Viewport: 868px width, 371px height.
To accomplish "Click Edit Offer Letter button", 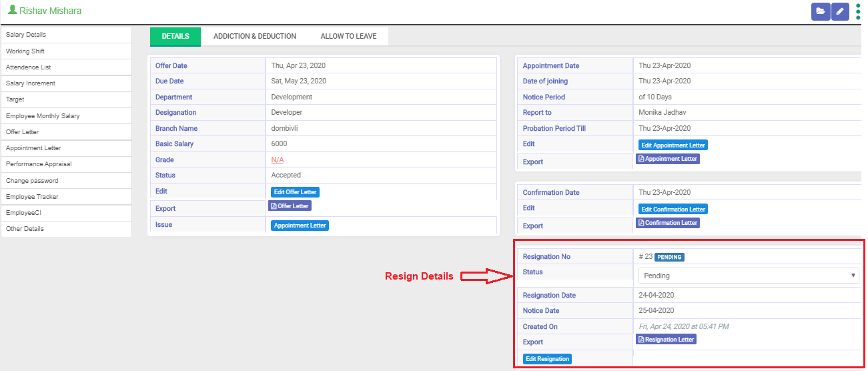I will point(295,192).
